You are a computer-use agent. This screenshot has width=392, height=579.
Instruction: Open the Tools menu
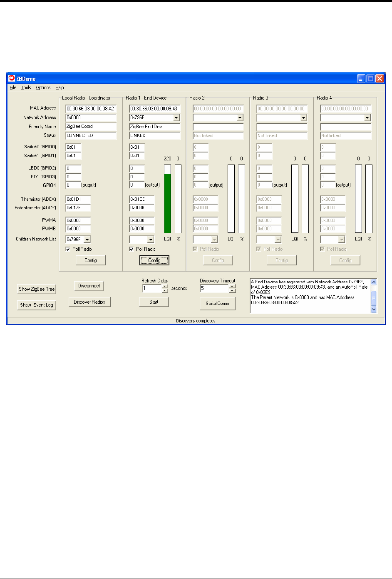click(26, 87)
